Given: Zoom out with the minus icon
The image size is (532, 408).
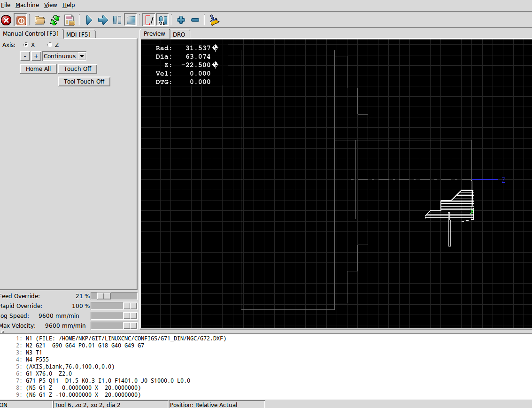Looking at the screenshot, I should [x=195, y=20].
